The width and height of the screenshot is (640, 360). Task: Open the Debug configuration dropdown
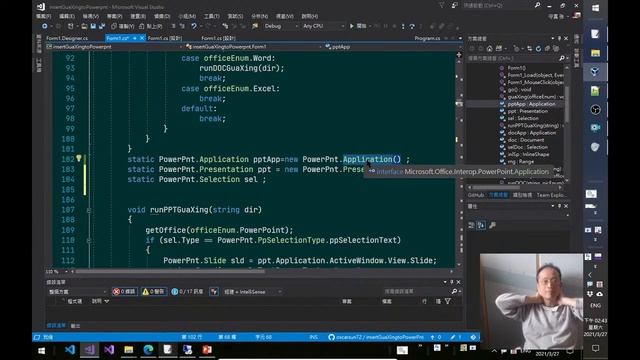click(x=281, y=26)
